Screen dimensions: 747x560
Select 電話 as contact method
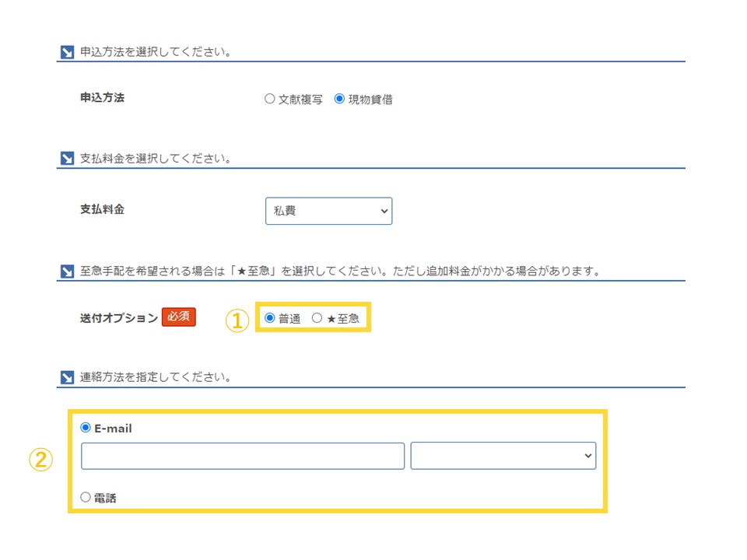click(x=86, y=497)
